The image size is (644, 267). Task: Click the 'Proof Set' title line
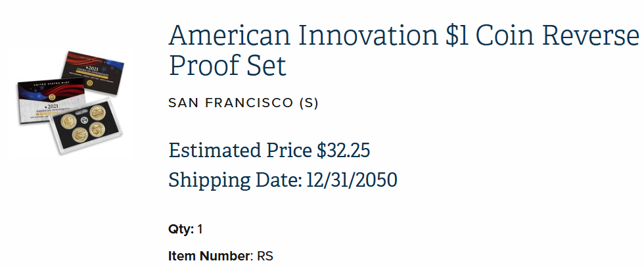click(x=227, y=66)
